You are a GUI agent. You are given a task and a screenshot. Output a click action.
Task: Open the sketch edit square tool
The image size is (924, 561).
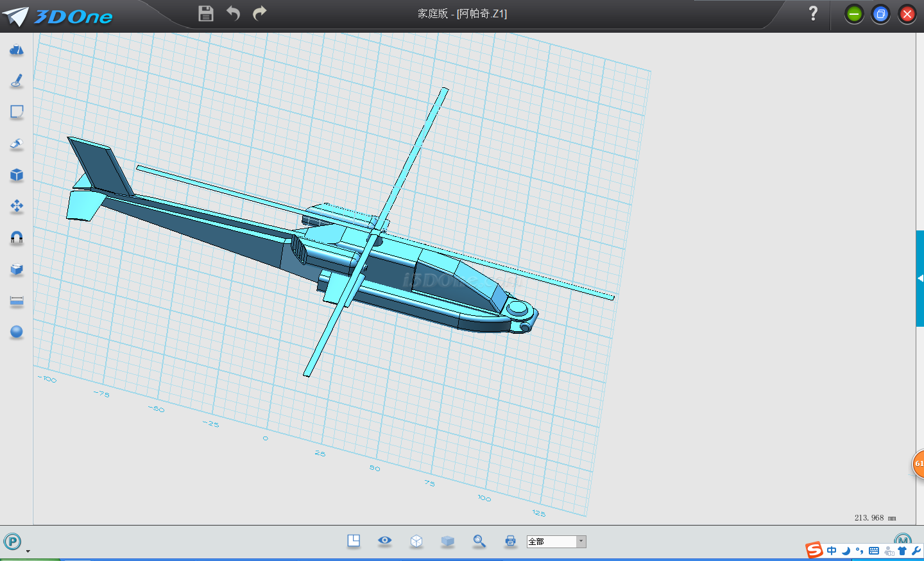[x=17, y=112]
